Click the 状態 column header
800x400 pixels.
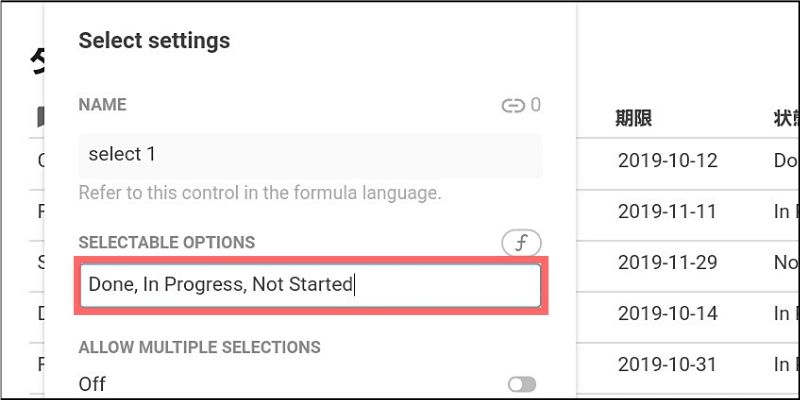tap(785, 118)
